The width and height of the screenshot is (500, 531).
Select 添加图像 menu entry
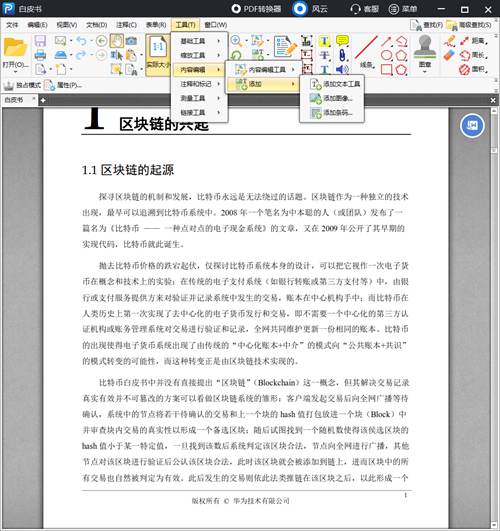(x=332, y=98)
